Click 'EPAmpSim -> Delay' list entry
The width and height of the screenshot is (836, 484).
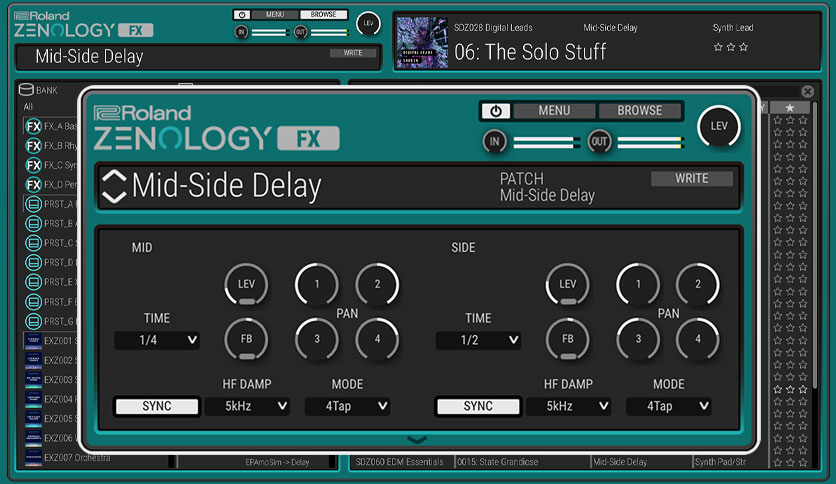(x=277, y=462)
